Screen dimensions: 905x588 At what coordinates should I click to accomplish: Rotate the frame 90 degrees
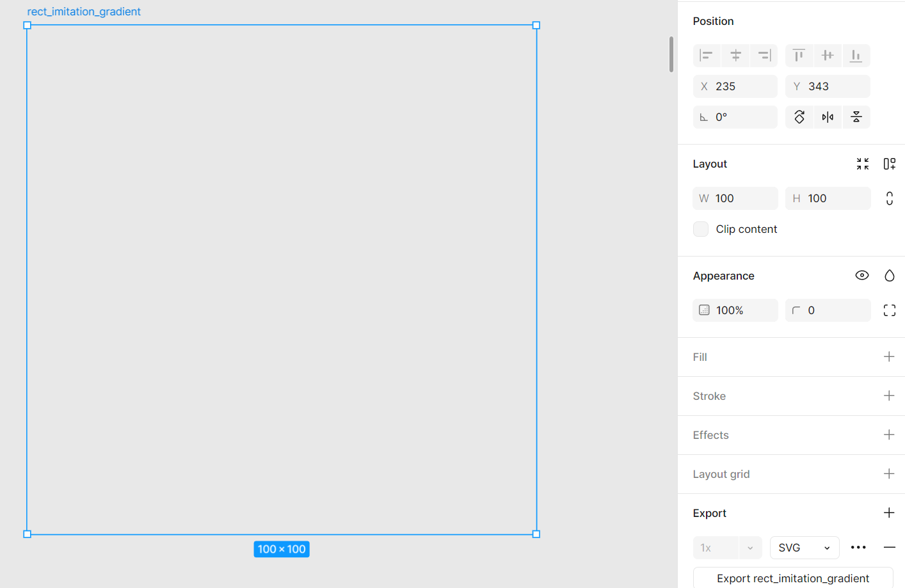(x=799, y=117)
